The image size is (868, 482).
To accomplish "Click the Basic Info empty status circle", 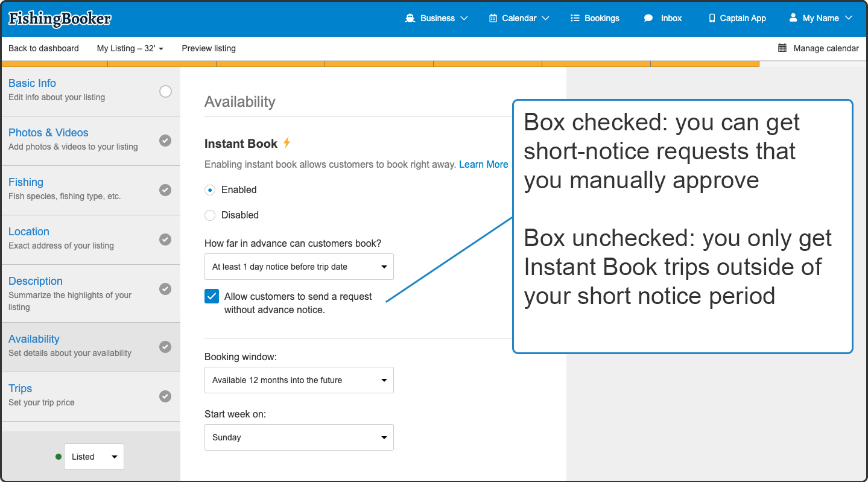I will click(165, 92).
